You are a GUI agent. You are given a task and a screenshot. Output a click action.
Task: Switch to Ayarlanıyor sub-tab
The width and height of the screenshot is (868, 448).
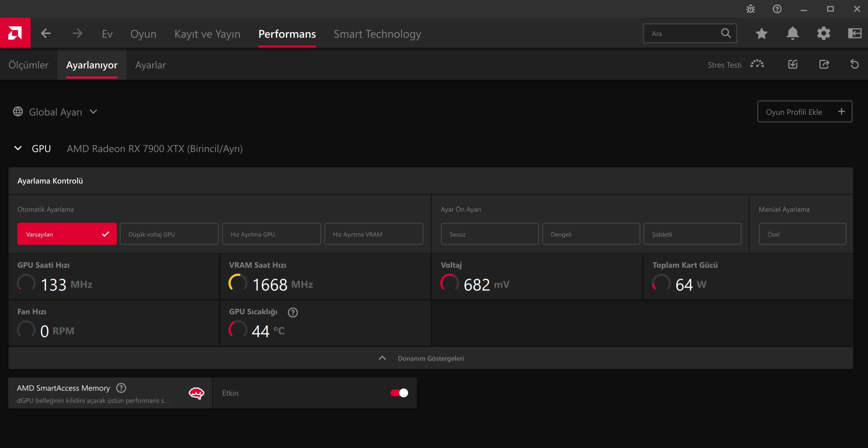pyautogui.click(x=92, y=65)
